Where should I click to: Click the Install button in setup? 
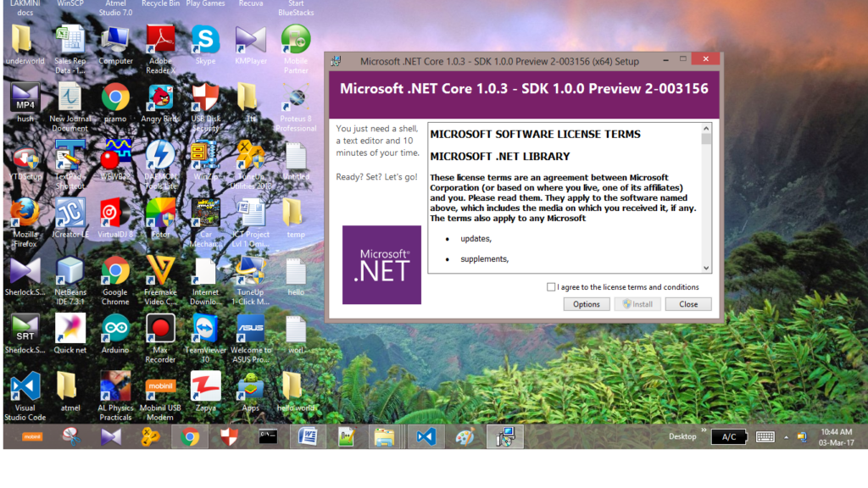tap(637, 304)
